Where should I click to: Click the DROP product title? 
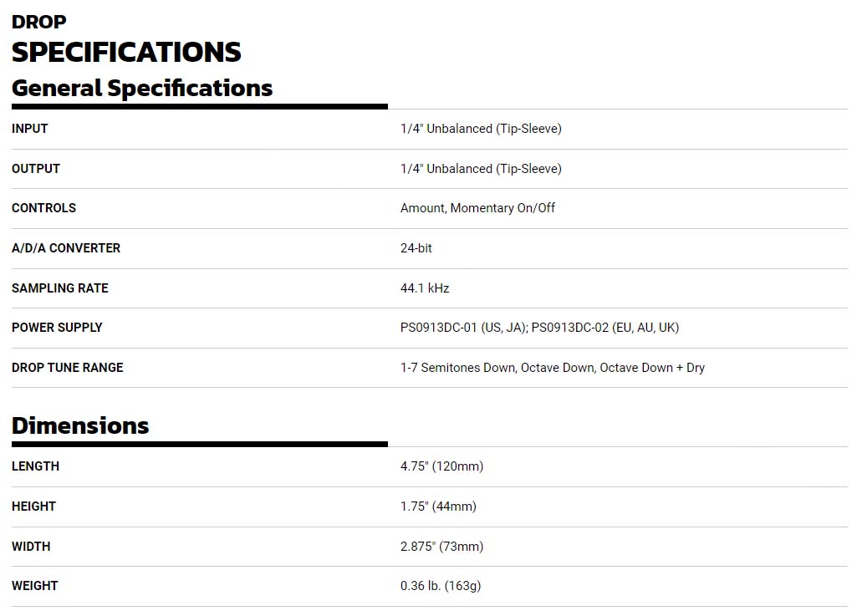[38, 22]
